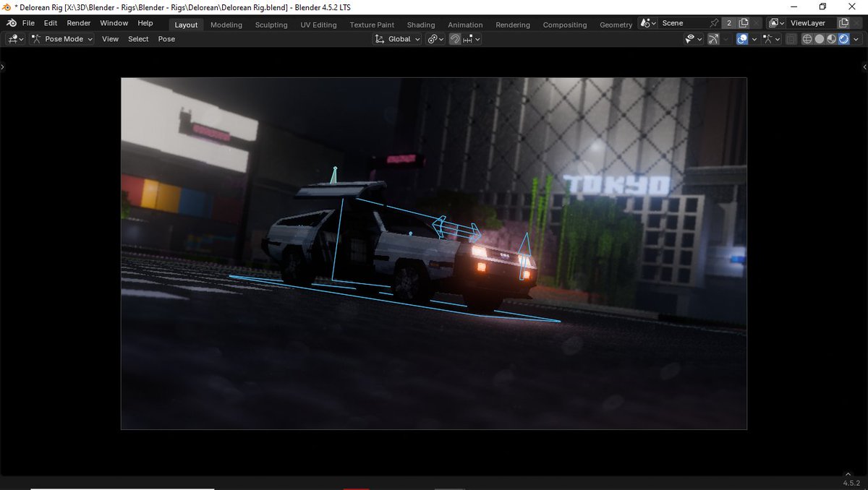Open the Render menu
The image size is (868, 490).
79,23
